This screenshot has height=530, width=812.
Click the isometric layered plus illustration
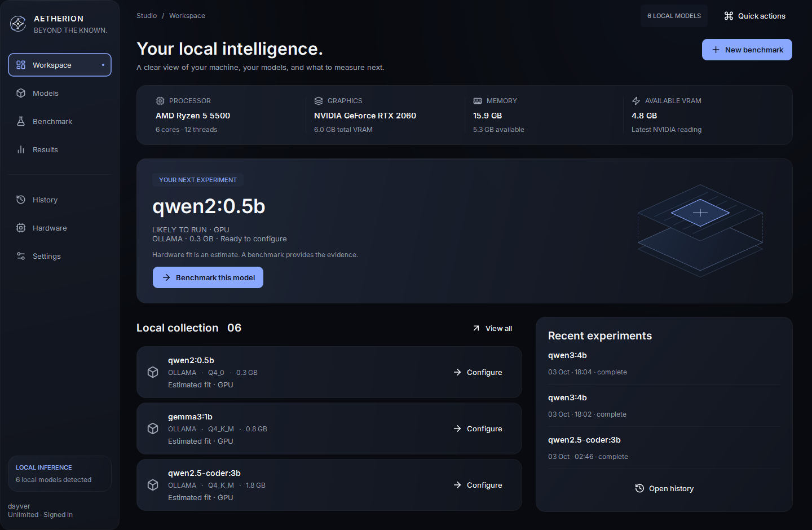(700, 231)
